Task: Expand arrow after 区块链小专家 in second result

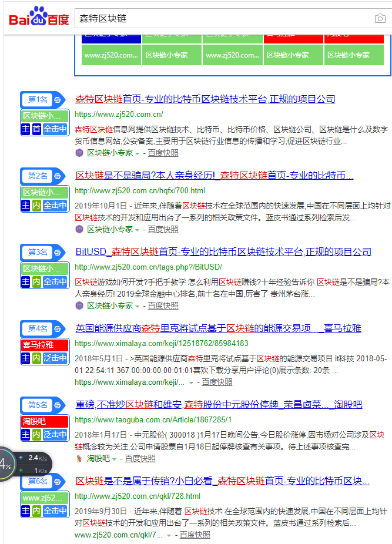Action: pyautogui.click(x=138, y=230)
